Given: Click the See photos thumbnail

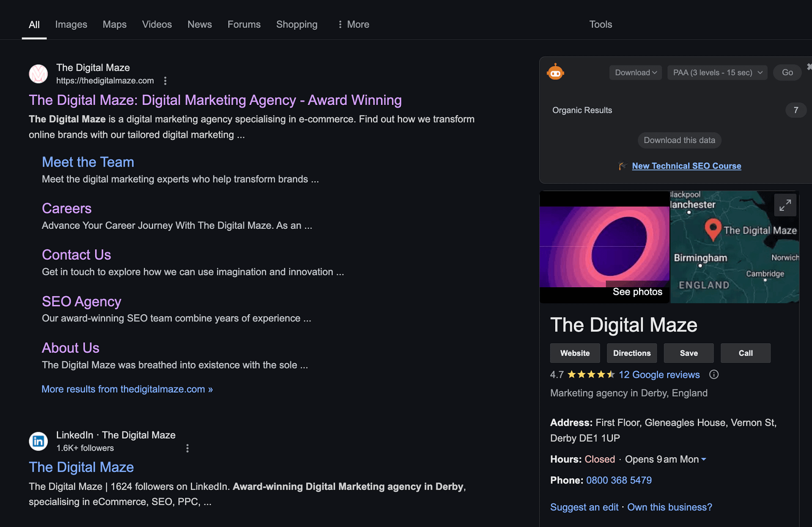Looking at the screenshot, I should (604, 247).
